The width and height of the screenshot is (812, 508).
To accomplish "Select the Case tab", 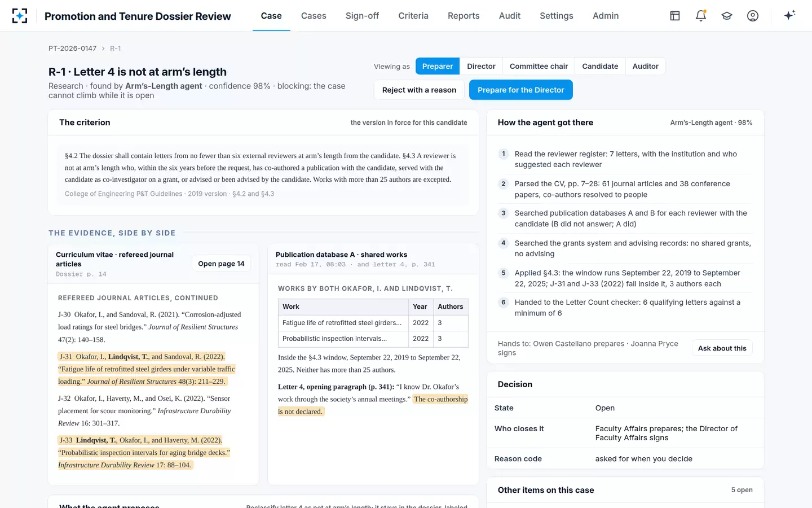I will 271,16.
